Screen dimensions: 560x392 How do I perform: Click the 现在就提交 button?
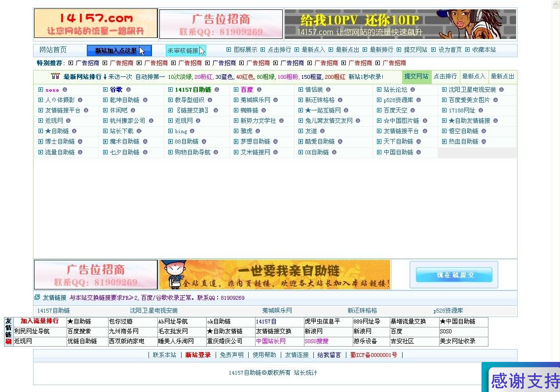(x=454, y=275)
